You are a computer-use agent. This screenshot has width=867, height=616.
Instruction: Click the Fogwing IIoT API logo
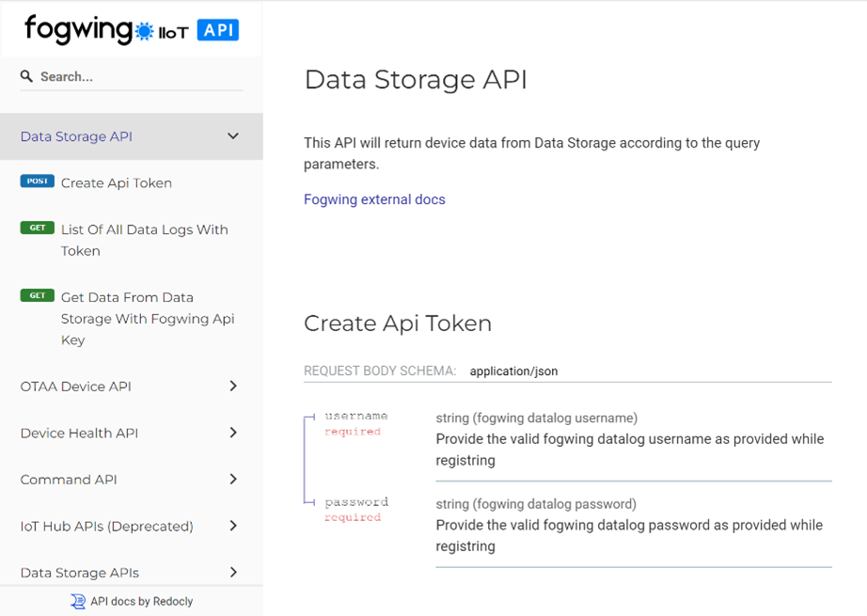point(132,29)
